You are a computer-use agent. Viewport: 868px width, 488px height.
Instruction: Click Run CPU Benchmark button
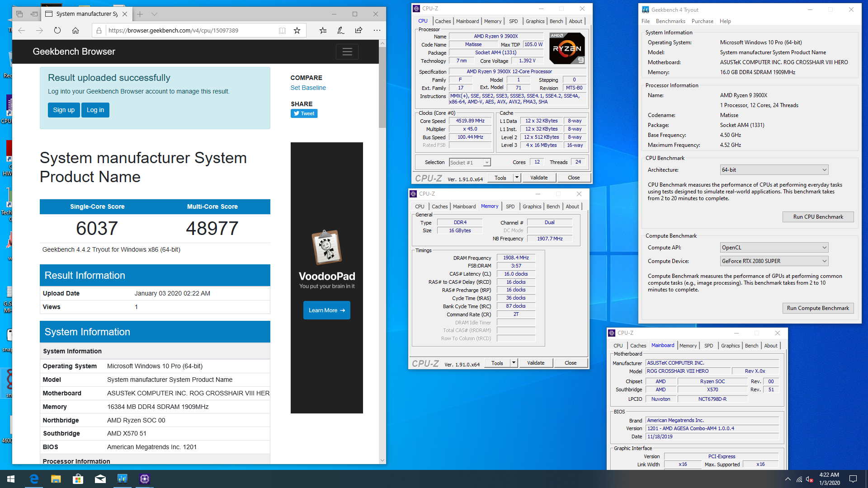click(x=818, y=217)
